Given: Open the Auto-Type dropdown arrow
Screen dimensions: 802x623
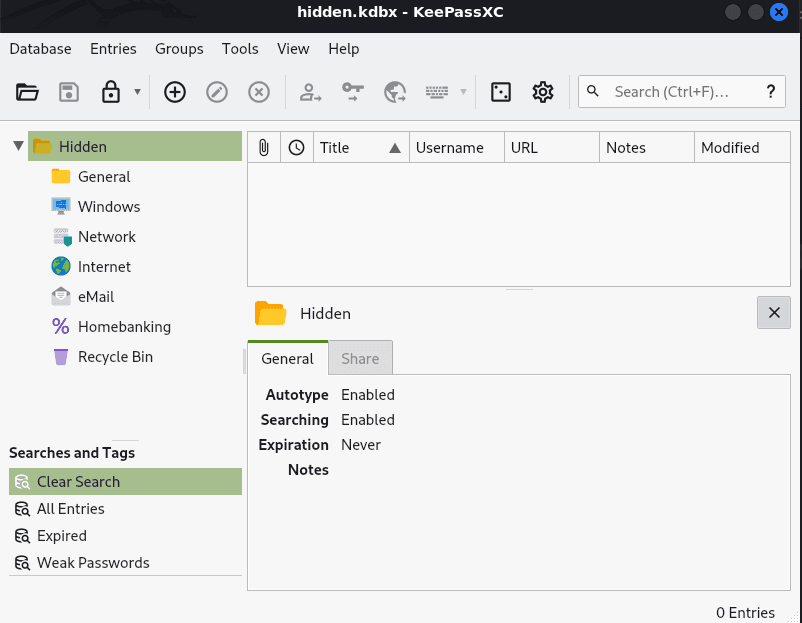Looking at the screenshot, I should (x=463, y=92).
